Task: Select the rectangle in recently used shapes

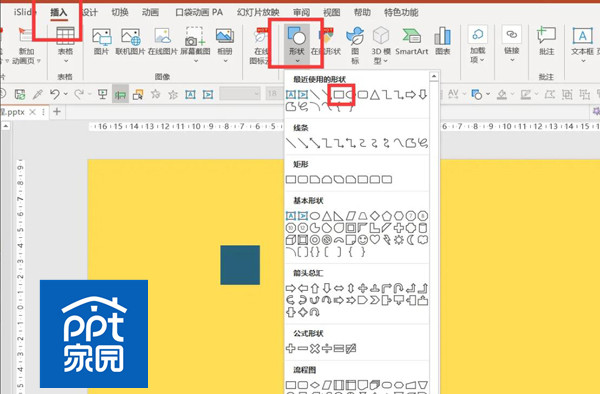Action: coord(338,94)
